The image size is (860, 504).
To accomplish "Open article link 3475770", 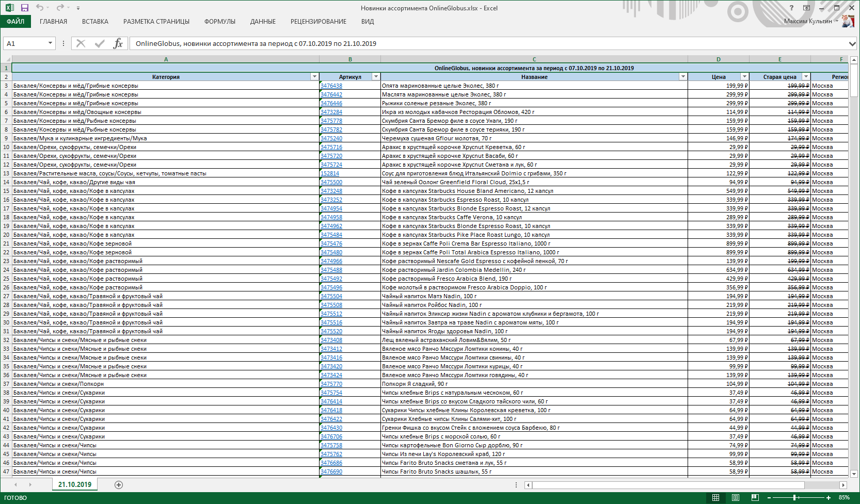I will tap(331, 384).
